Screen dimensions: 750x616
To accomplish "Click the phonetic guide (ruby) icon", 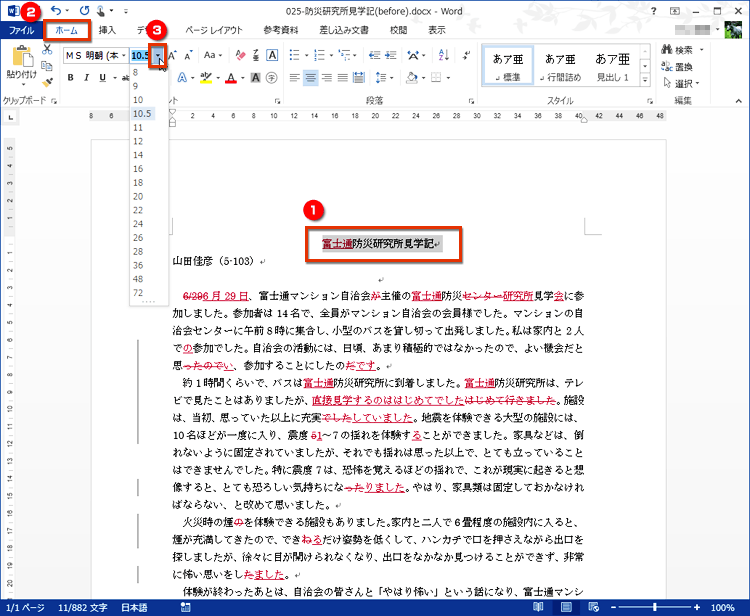I will [x=256, y=55].
